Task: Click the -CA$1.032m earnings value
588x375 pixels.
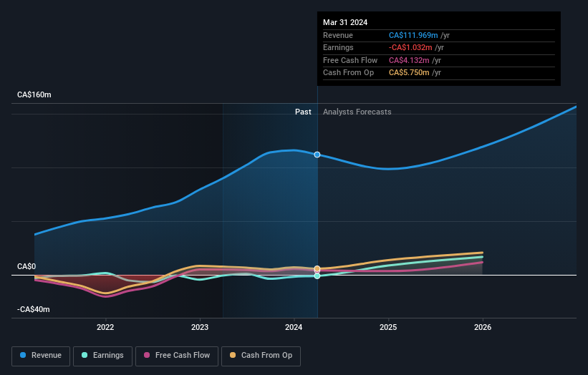Action: (x=410, y=47)
